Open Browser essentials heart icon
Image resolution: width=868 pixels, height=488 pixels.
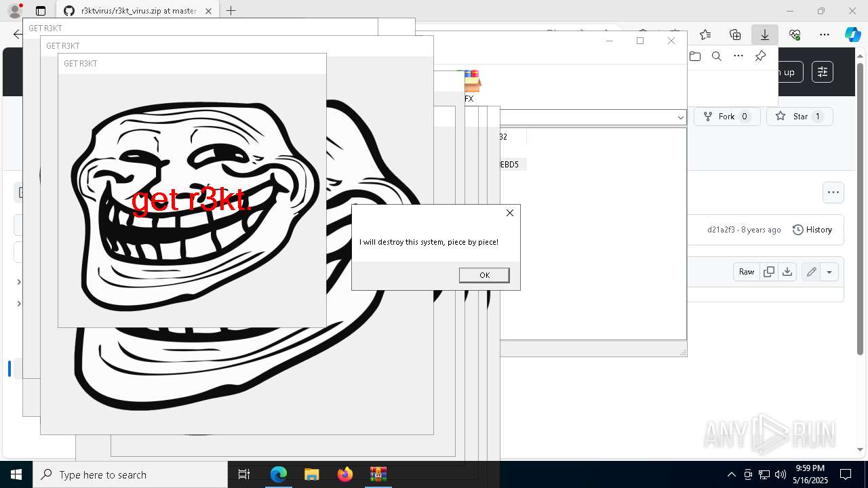coord(795,35)
